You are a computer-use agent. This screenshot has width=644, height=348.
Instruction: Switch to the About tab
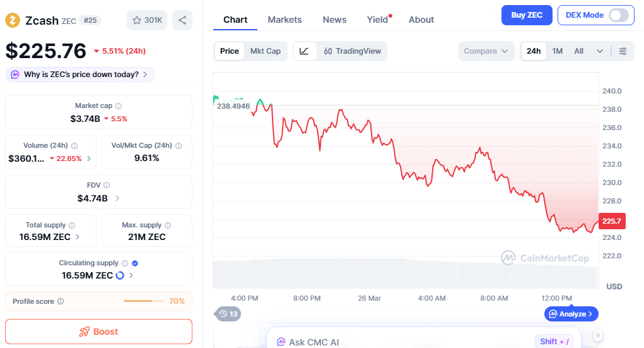(421, 20)
